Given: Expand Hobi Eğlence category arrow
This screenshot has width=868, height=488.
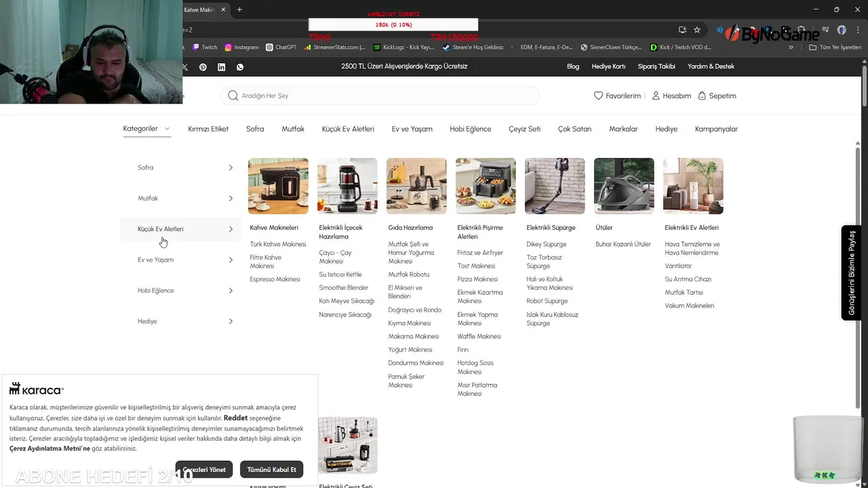Looking at the screenshot, I should point(231,291).
